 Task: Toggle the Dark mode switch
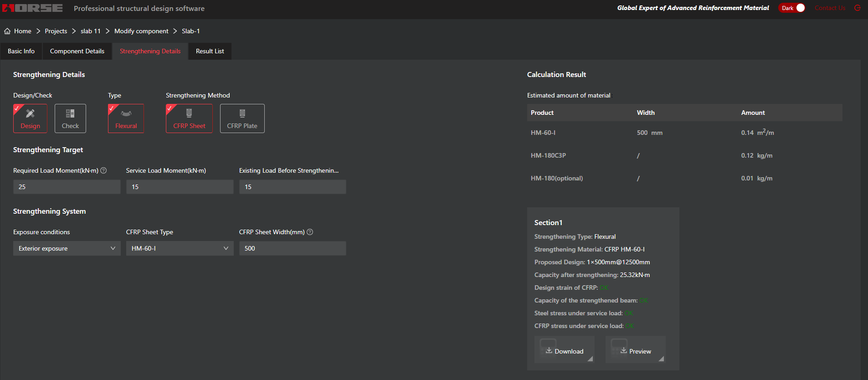pyautogui.click(x=792, y=8)
